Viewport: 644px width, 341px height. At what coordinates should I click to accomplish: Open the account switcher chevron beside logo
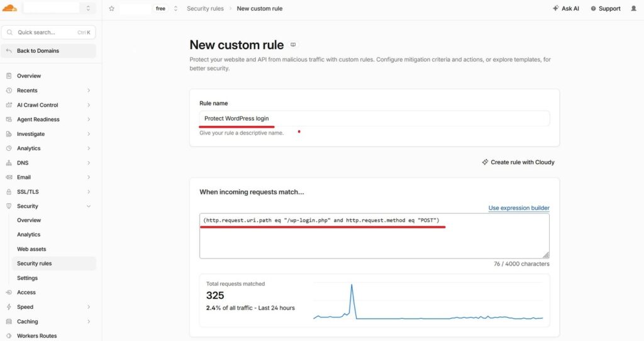coord(88,8)
